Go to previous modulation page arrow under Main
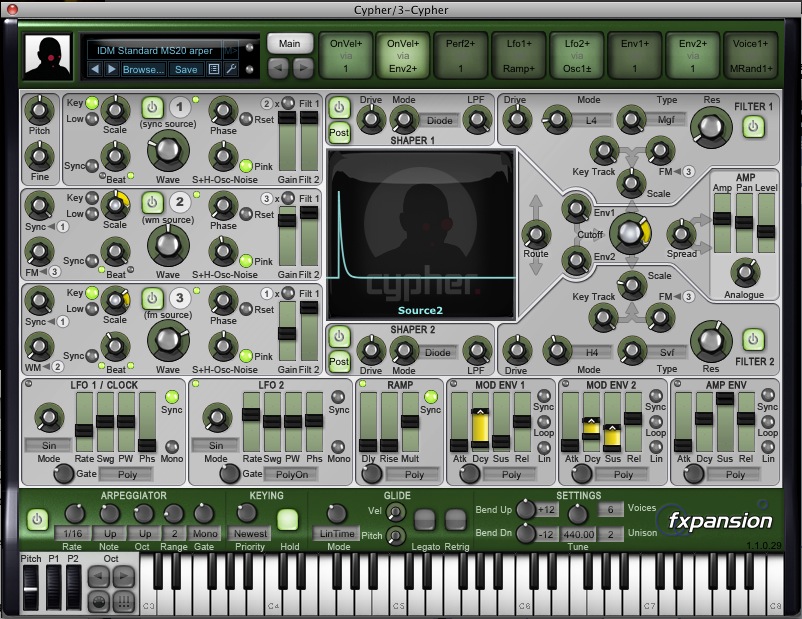 coord(278,68)
